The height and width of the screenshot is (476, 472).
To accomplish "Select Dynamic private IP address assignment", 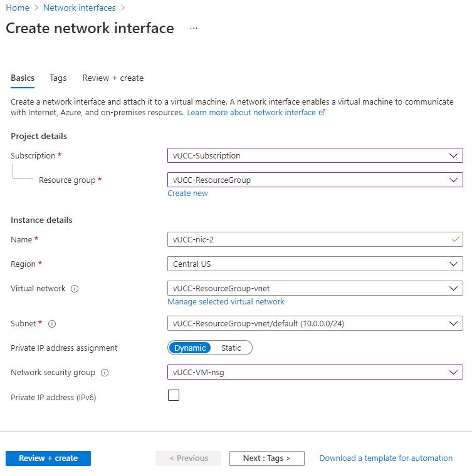I will click(189, 348).
